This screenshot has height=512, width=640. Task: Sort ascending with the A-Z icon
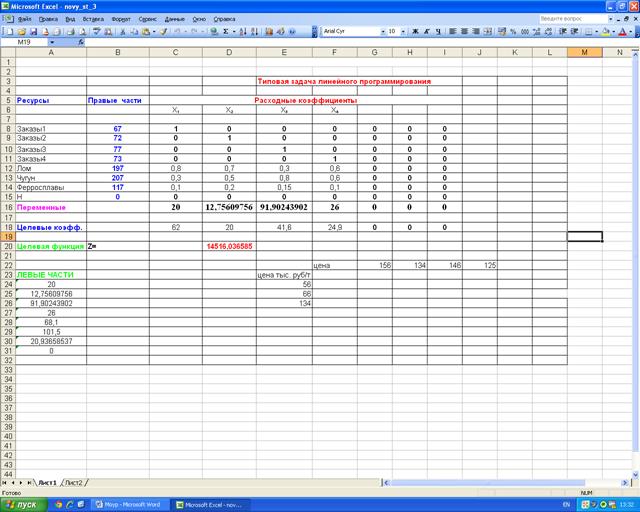[x=243, y=31]
